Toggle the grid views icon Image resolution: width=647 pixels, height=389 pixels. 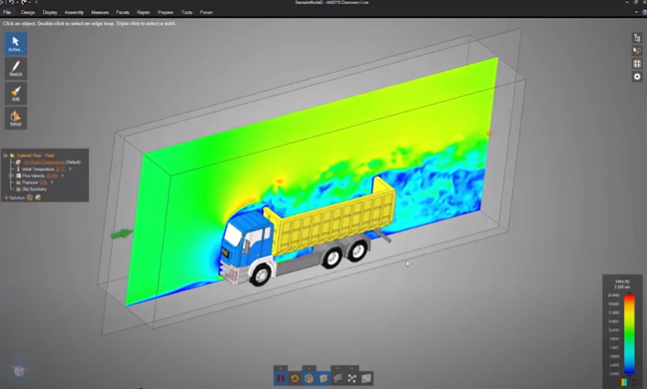[637, 64]
